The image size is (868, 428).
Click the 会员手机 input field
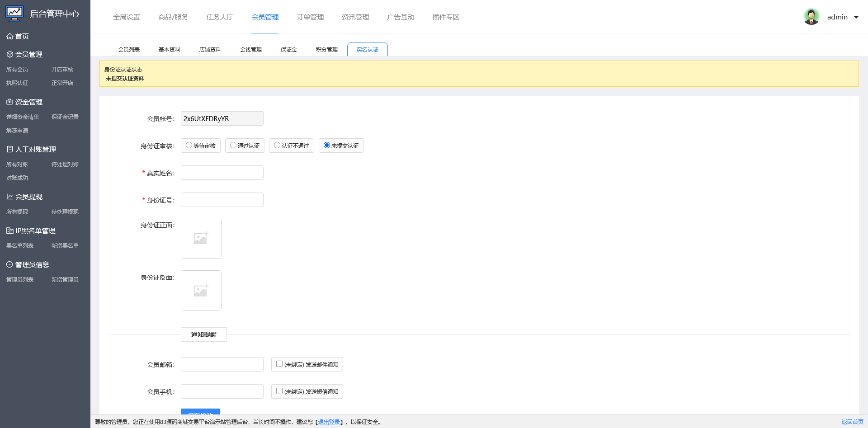click(x=222, y=391)
